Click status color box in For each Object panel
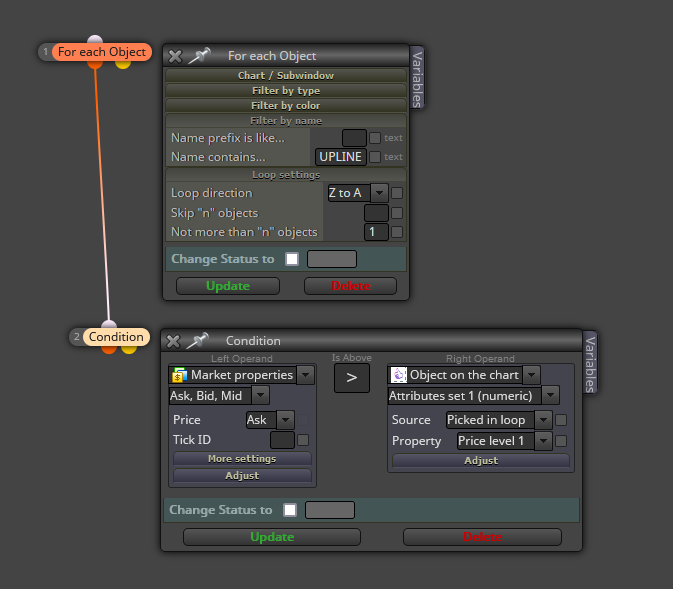Viewport: 673px width, 589px height. click(332, 259)
